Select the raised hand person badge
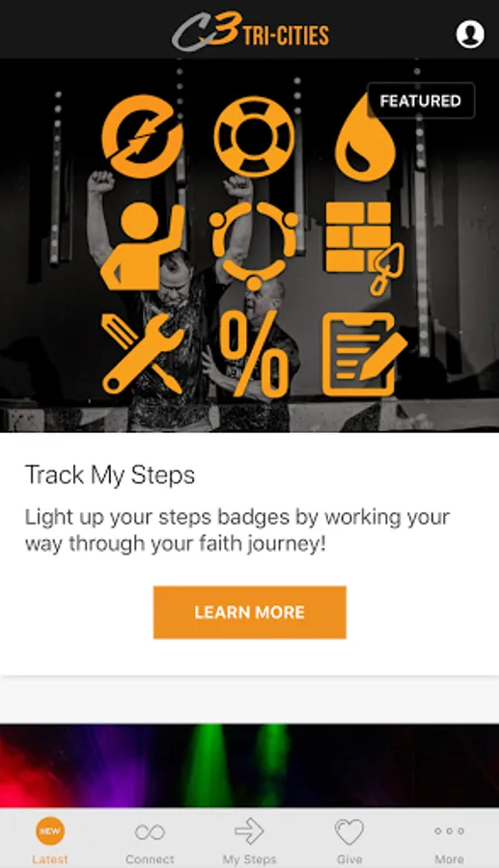Viewport: 499px width, 868px height. [142, 246]
